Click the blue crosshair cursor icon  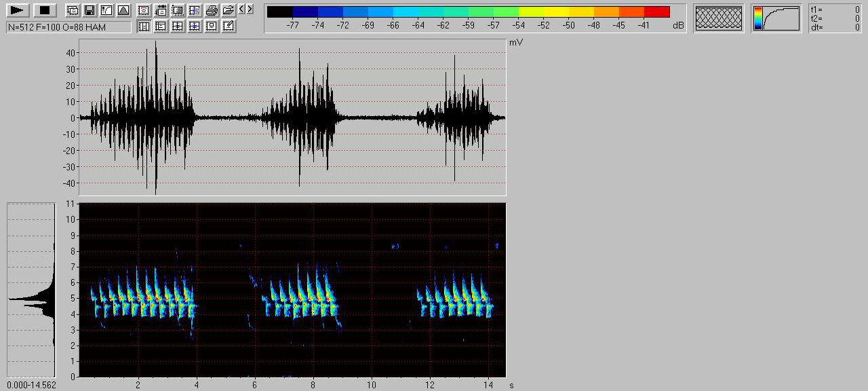(x=195, y=26)
